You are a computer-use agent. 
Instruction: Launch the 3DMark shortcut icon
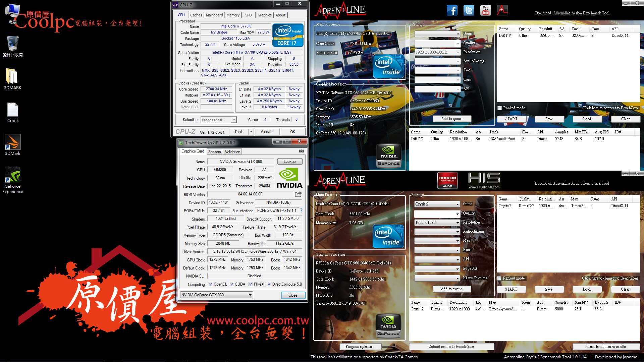click(x=12, y=144)
